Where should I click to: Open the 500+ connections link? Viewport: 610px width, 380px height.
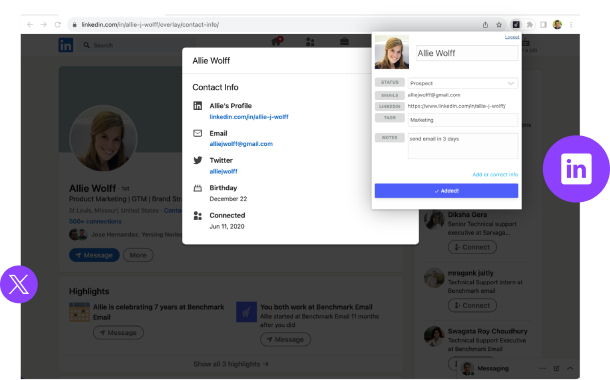(x=95, y=221)
